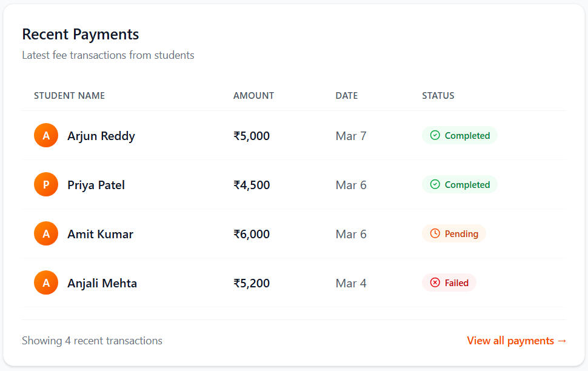Screen dimensions: 588x371
Task: Click Priya Patel's avatar icon
Action: (46, 184)
